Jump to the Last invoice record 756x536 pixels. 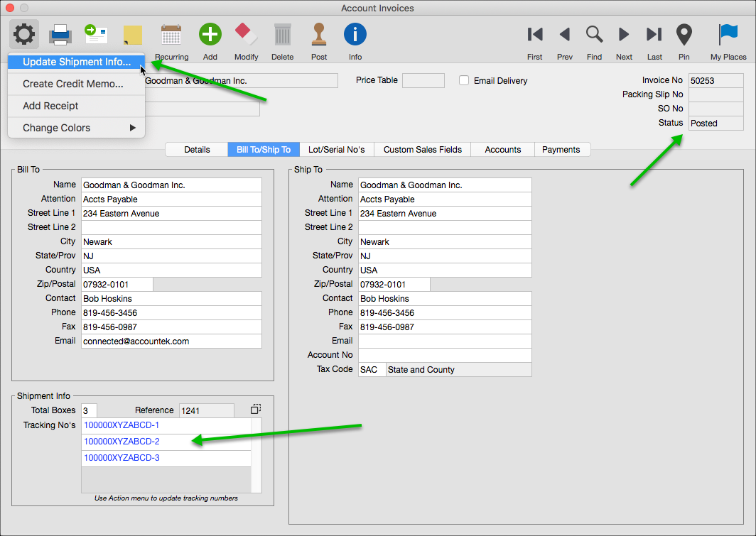coord(654,34)
